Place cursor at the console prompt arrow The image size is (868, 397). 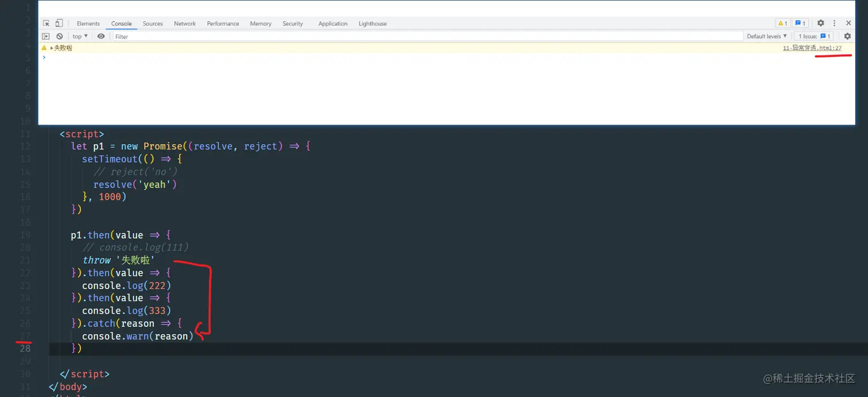click(44, 57)
